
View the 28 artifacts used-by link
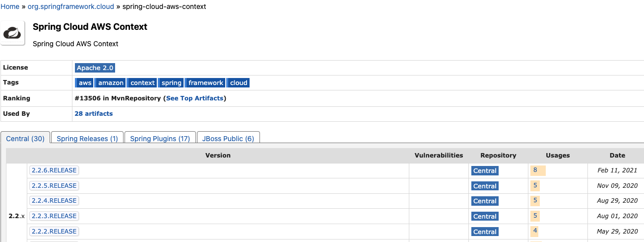[x=93, y=114]
